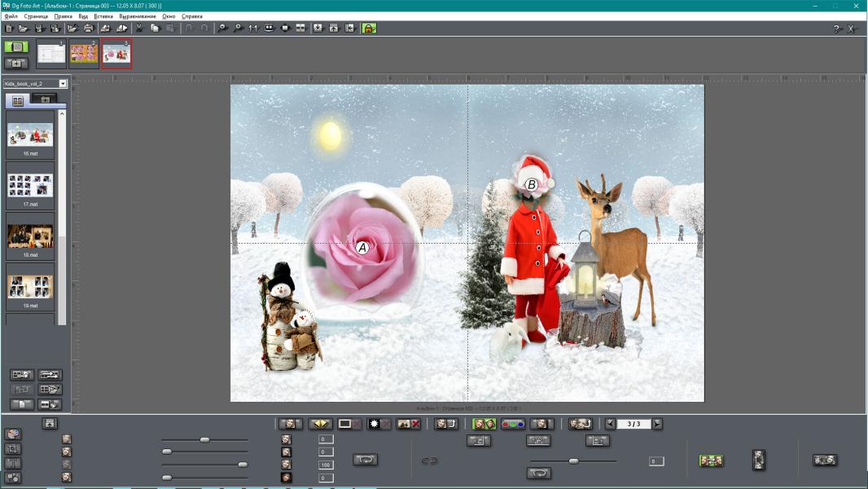
Task: Select the crop tool icon in bottom-left panel
Action: point(13,448)
